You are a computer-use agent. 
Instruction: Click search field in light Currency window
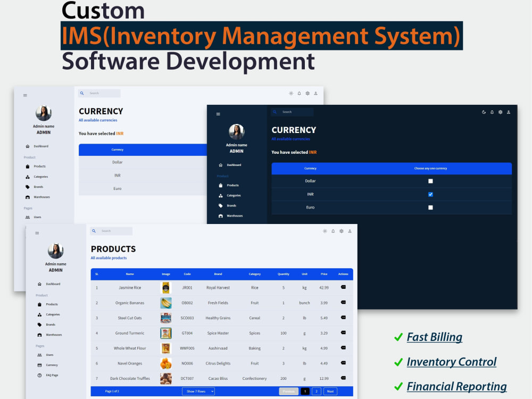click(x=99, y=93)
